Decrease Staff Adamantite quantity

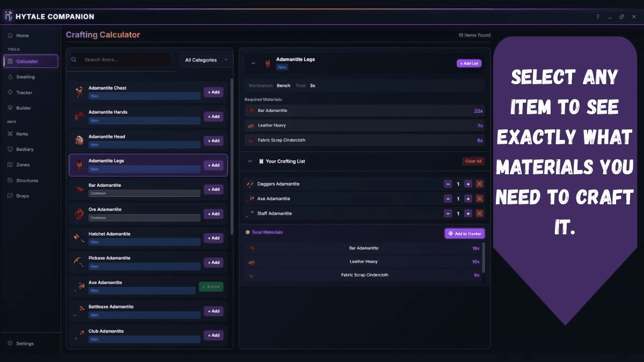(448, 213)
